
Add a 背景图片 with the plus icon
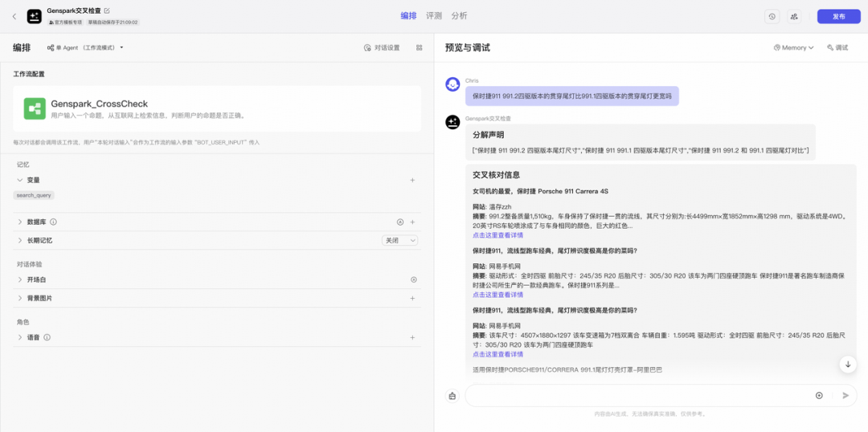click(x=411, y=298)
